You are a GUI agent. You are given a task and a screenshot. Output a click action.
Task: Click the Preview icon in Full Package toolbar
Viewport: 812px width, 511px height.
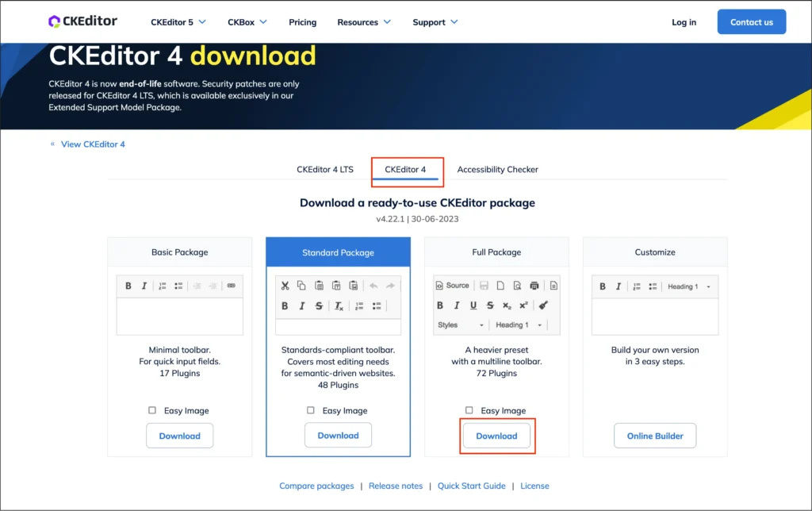(x=517, y=286)
